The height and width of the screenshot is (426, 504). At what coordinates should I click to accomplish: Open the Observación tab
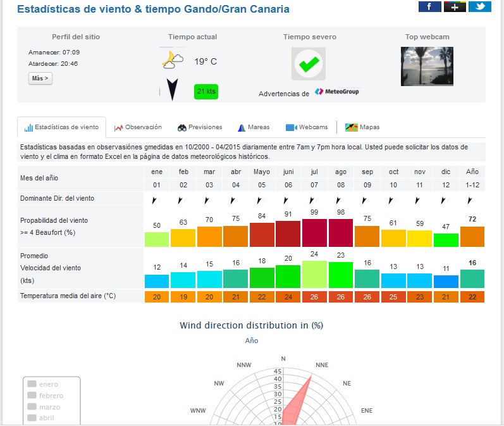coord(138,127)
